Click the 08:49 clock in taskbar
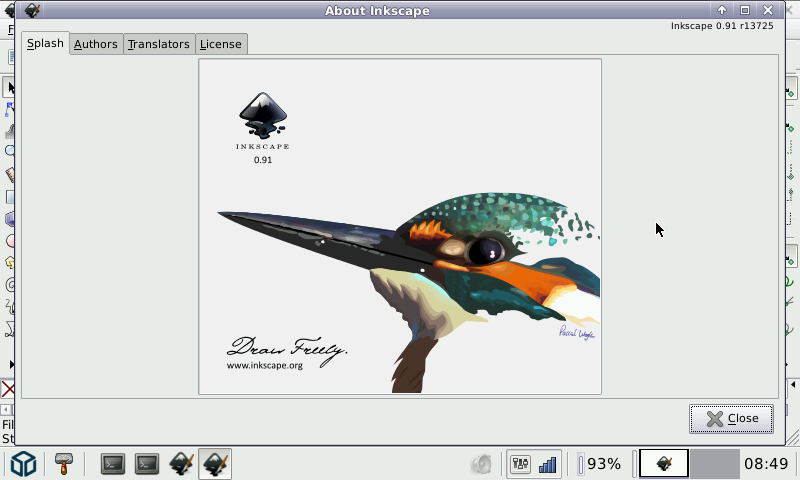The image size is (800, 480). (x=767, y=464)
